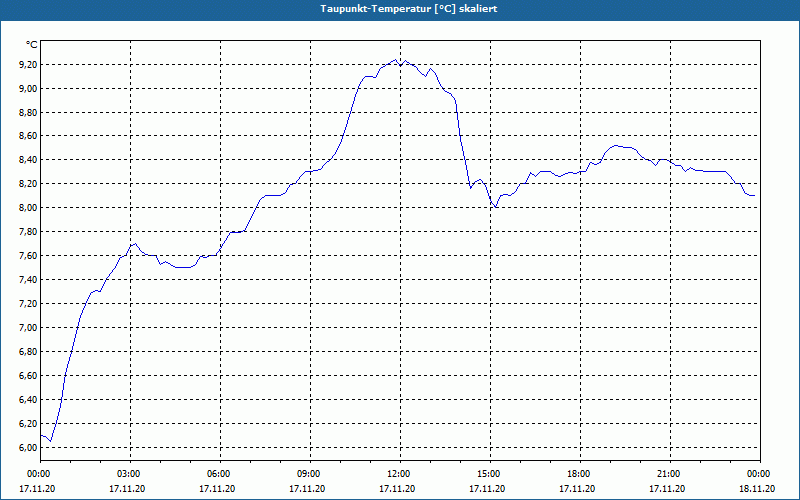Click the 21:00 time axis label
Viewport: 800px width, 500px height.
[670, 474]
